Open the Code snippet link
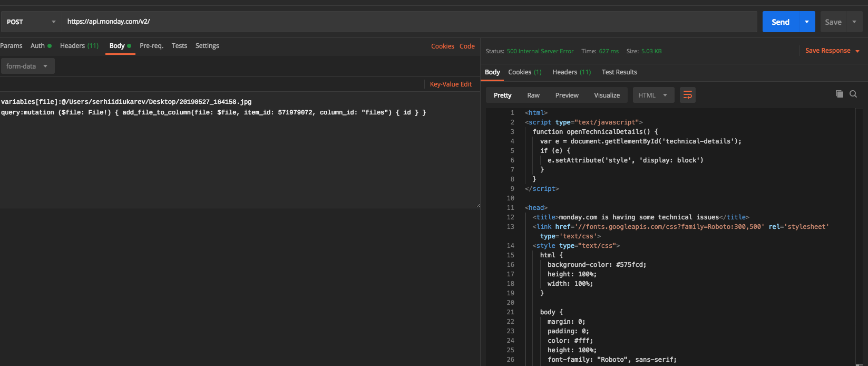 pyautogui.click(x=467, y=46)
